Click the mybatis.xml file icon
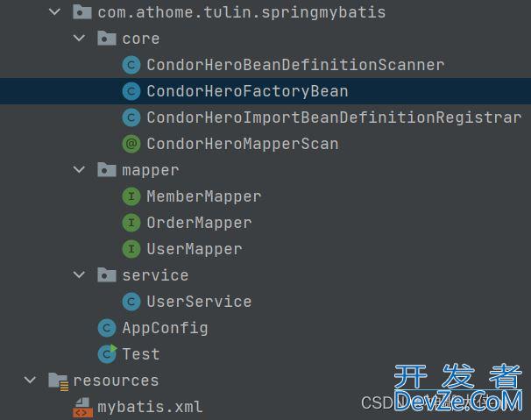The image size is (531, 420). (x=81, y=407)
